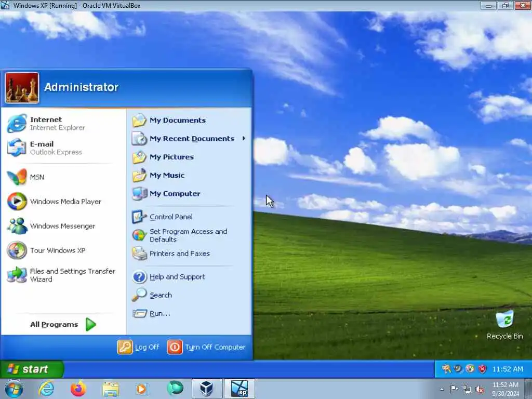Select the Recycle Bin desktop icon

point(504,325)
